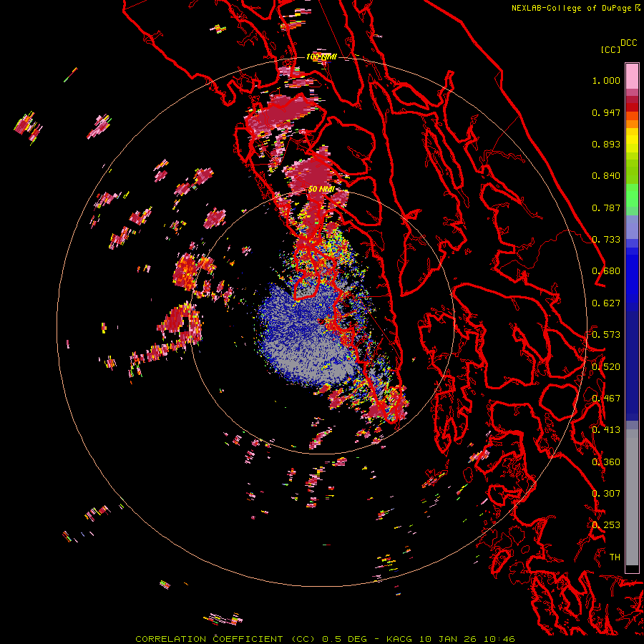Select the 0.520 scale value
The height and width of the screenshot is (644, 644).
coord(606,367)
